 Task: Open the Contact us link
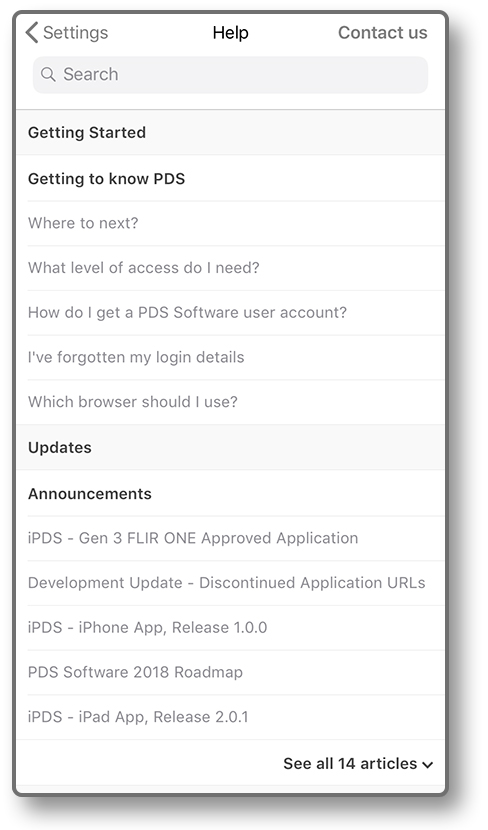(x=383, y=33)
